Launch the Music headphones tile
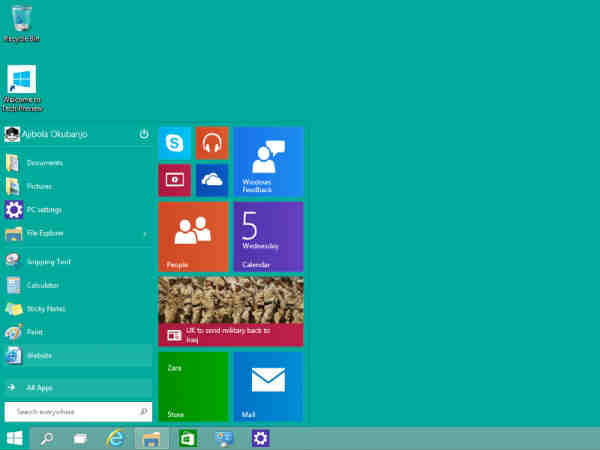 (212, 143)
